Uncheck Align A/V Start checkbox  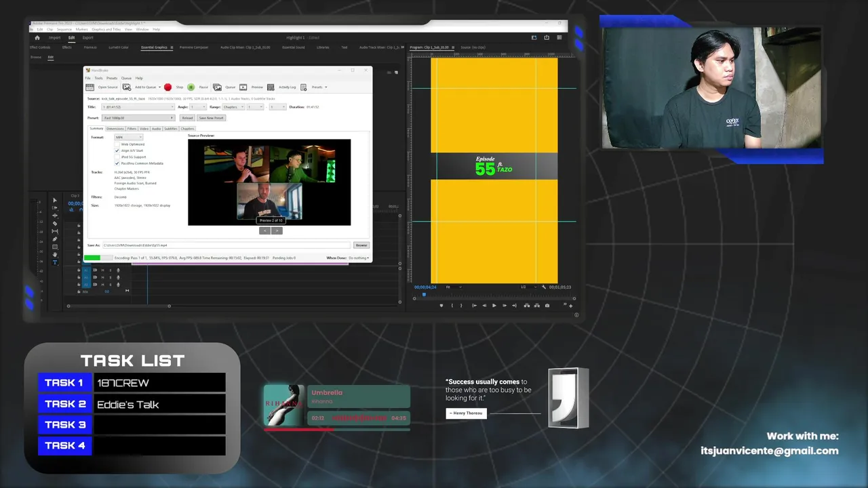117,150
